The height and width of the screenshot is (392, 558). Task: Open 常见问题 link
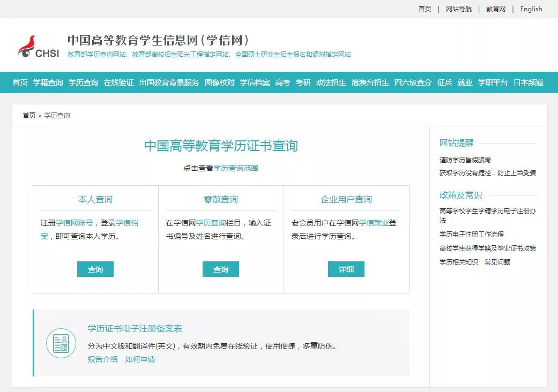click(x=497, y=262)
